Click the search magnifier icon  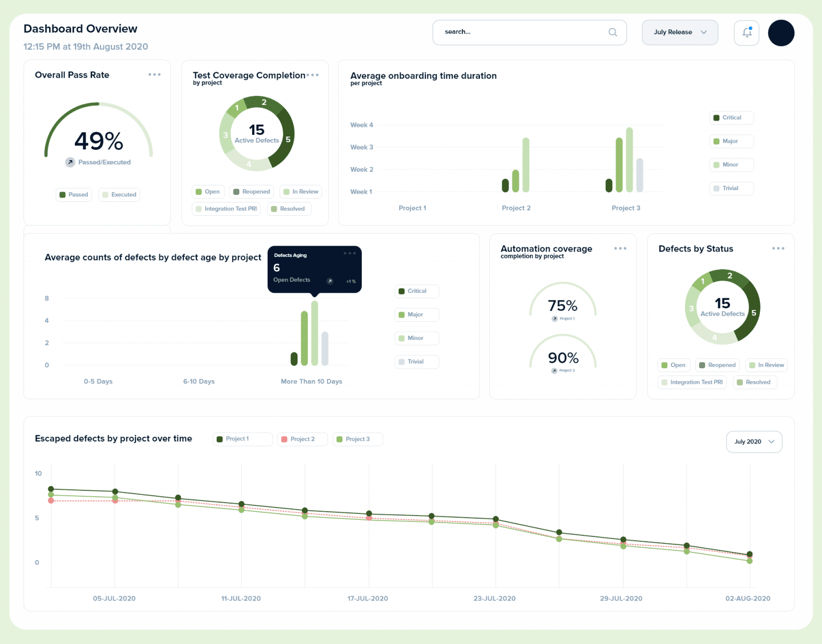tap(612, 32)
